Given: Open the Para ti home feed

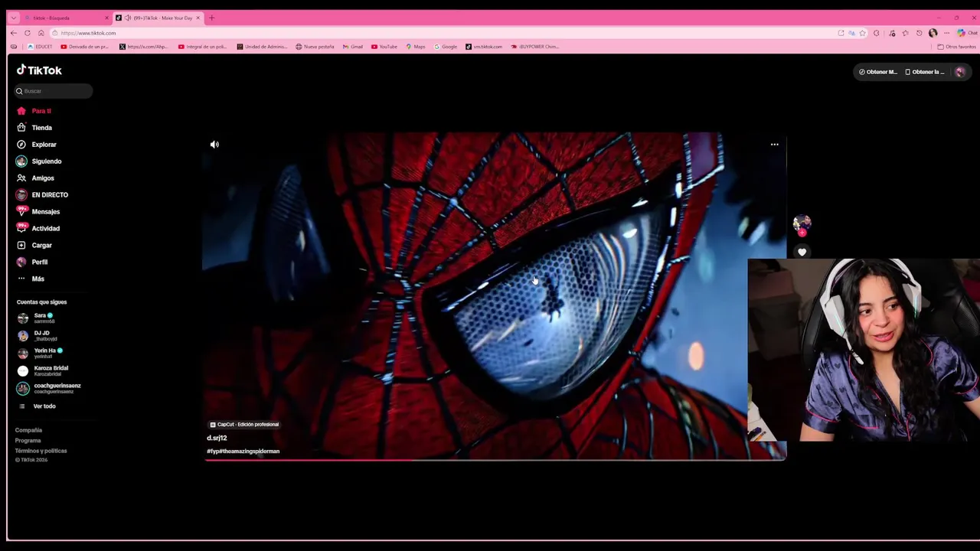Looking at the screenshot, I should click(x=34, y=111).
